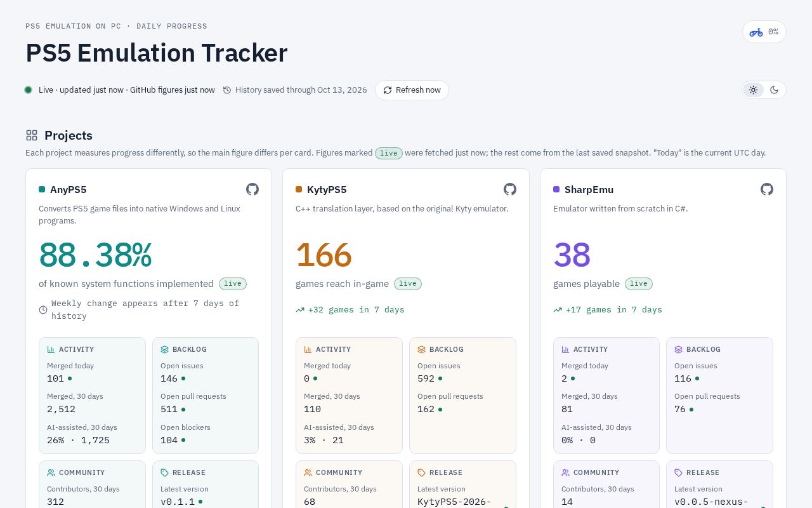
Task: Click the live badge in Projects description
Action: 389,153
